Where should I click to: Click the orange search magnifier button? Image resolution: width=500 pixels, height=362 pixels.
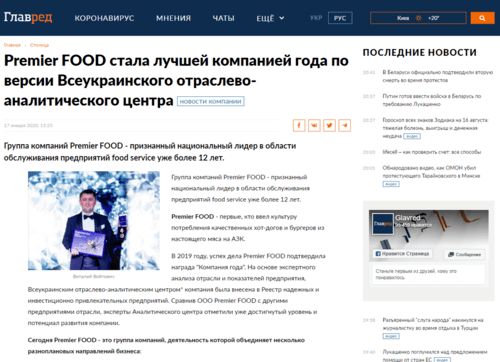[x=482, y=18]
